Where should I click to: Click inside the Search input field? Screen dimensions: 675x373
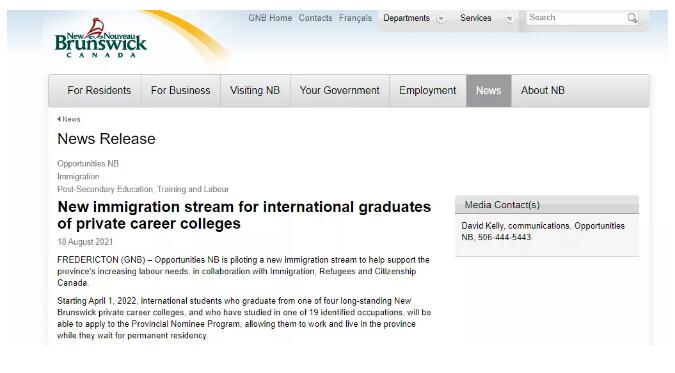point(576,18)
